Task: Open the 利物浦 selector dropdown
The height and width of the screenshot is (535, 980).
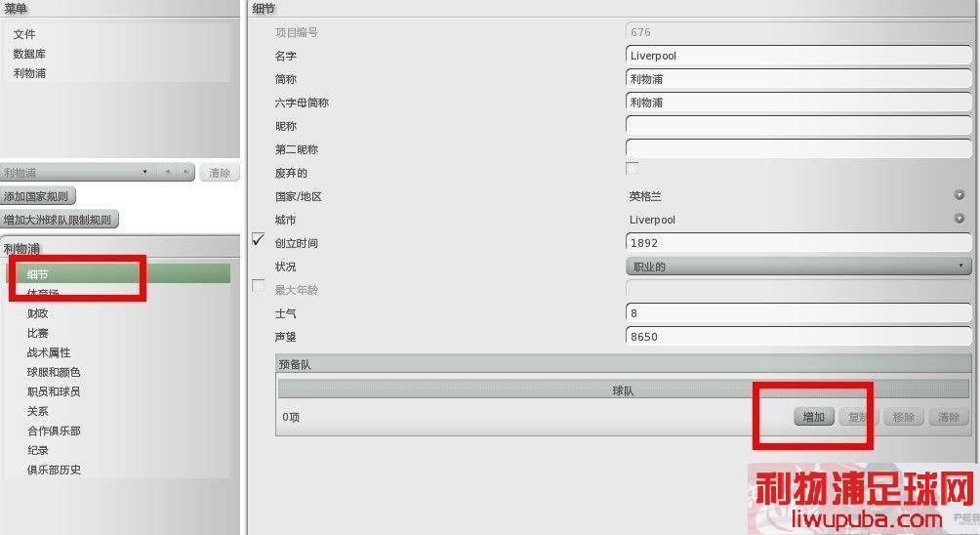Action: (x=77, y=173)
